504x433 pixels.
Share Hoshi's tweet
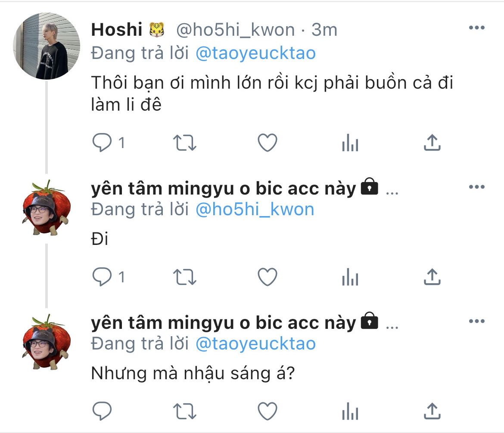pyautogui.click(x=432, y=143)
